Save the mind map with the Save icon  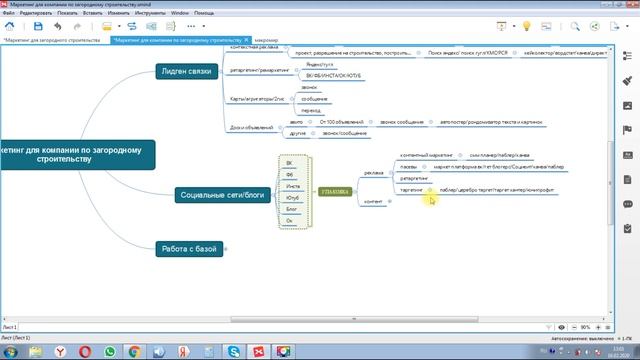coord(38,26)
